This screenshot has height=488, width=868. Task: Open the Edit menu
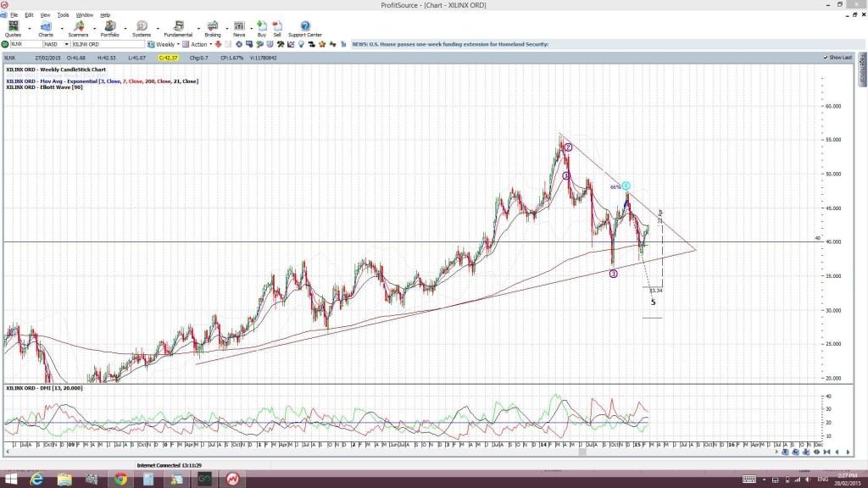[29, 15]
